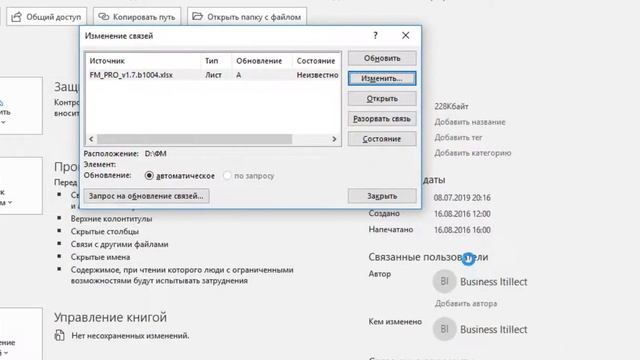Screen dimensions: 640x360
Task: Click the Обновить button in the dialog
Action: (382, 58)
